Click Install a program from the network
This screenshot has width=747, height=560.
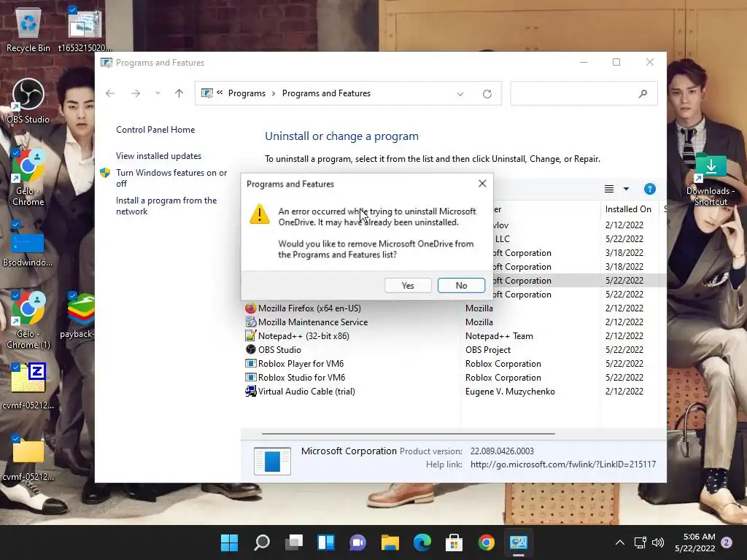pyautogui.click(x=166, y=206)
